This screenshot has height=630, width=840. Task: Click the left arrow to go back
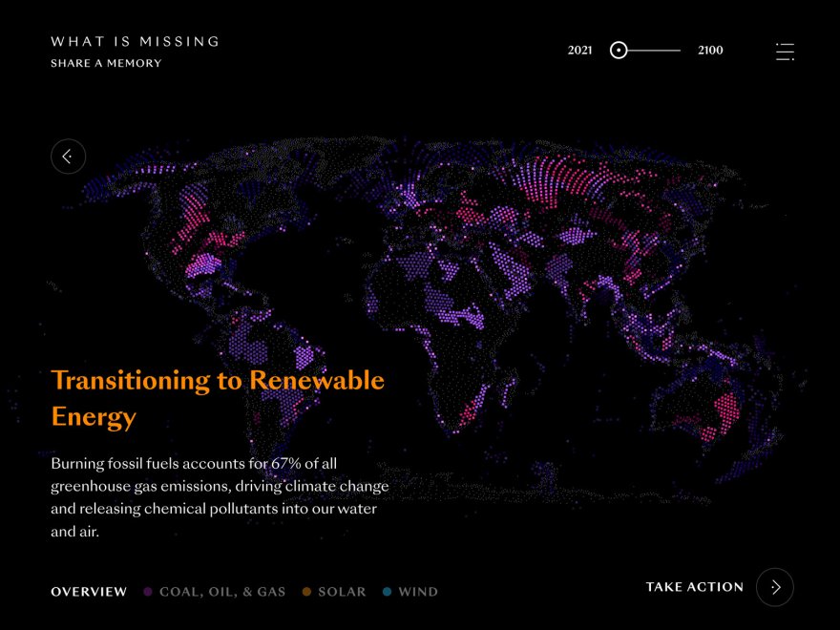pyautogui.click(x=68, y=156)
